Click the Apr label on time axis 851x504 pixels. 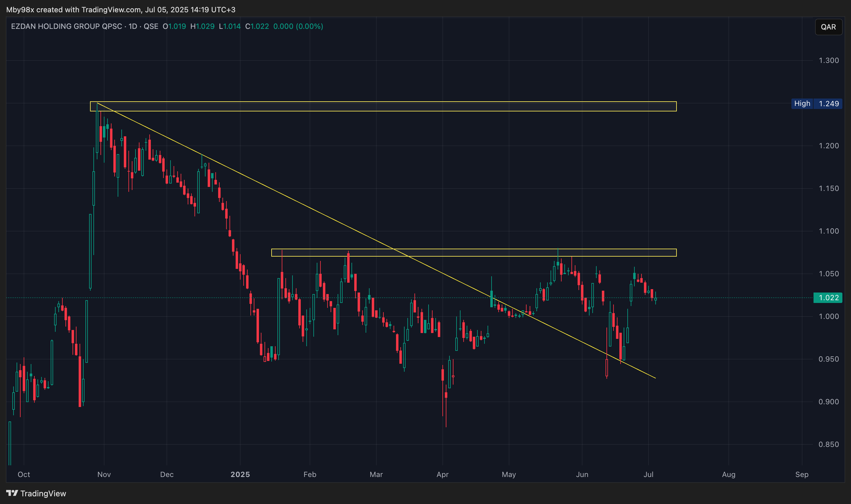point(442,475)
